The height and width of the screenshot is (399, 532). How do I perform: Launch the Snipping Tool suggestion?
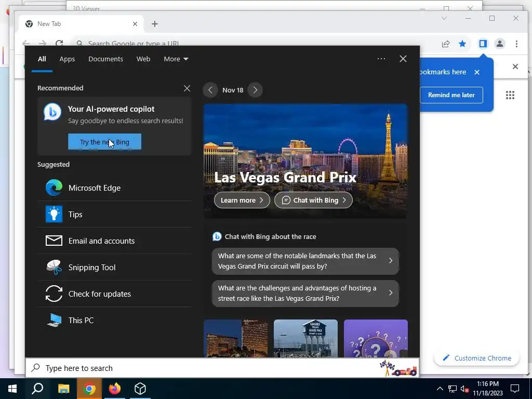point(114,268)
